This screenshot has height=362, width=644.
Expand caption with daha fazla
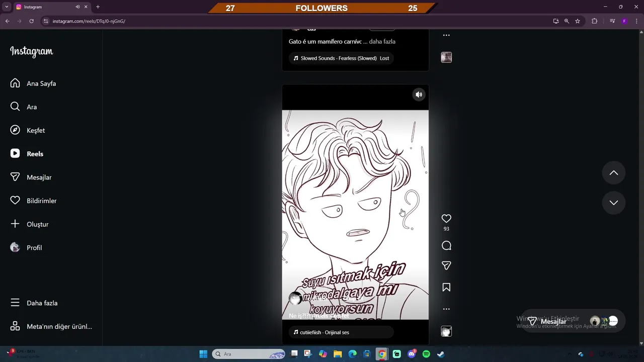pyautogui.click(x=382, y=42)
